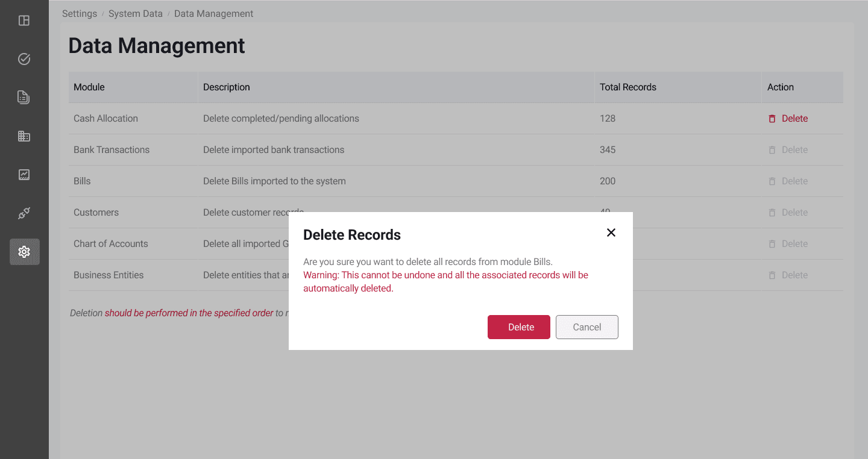Image resolution: width=868 pixels, height=459 pixels.
Task: Cancel the Delete Records dialog
Action: click(x=587, y=326)
